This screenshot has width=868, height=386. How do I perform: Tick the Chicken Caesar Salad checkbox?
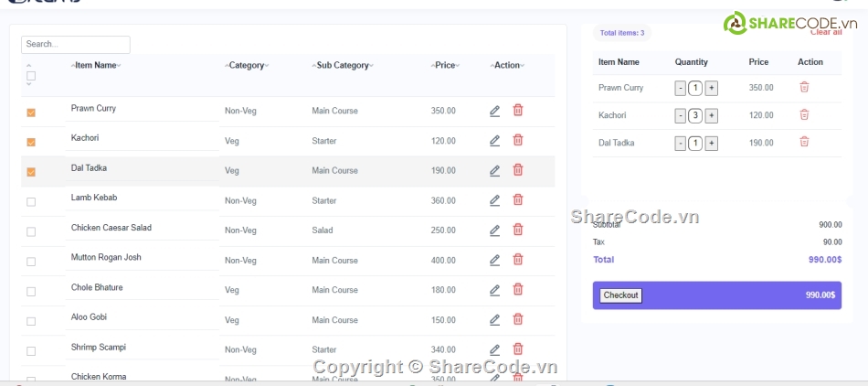tap(31, 231)
